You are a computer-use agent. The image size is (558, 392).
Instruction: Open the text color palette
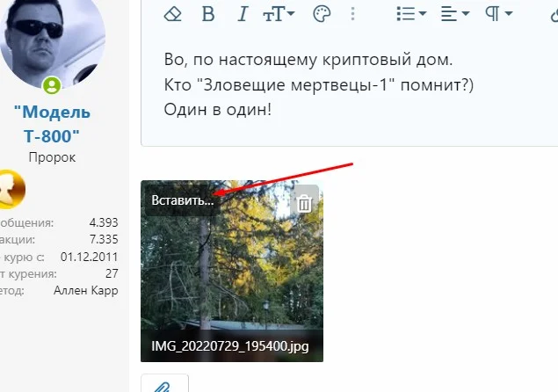click(322, 14)
